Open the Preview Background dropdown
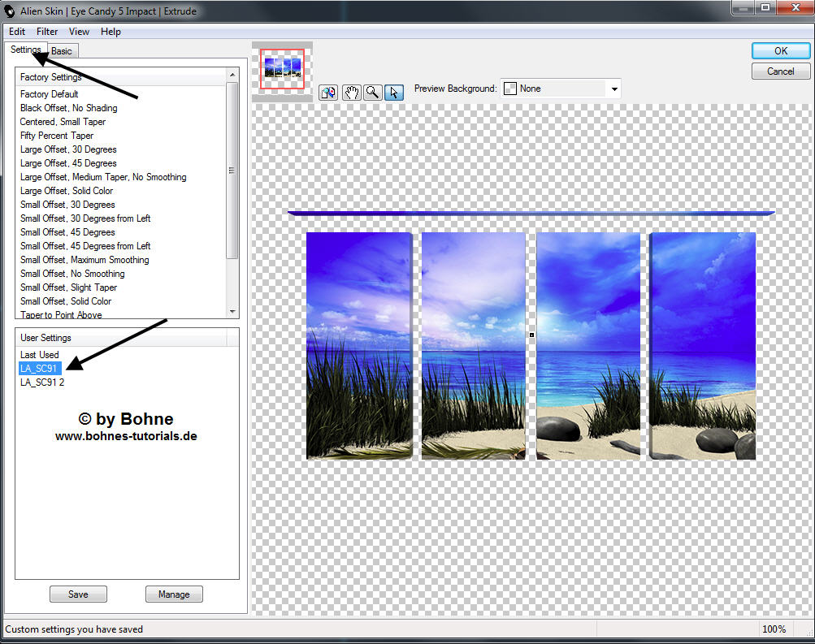The height and width of the screenshot is (644, 815). [x=614, y=89]
